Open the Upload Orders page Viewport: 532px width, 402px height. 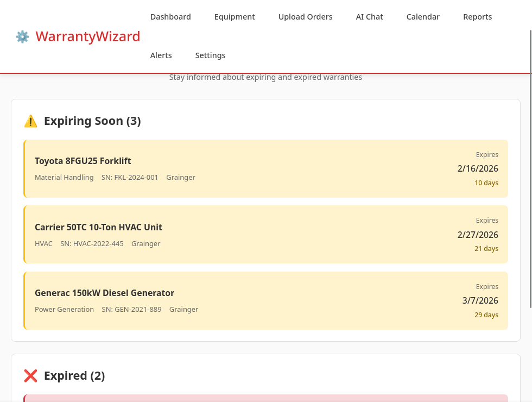pyautogui.click(x=305, y=17)
